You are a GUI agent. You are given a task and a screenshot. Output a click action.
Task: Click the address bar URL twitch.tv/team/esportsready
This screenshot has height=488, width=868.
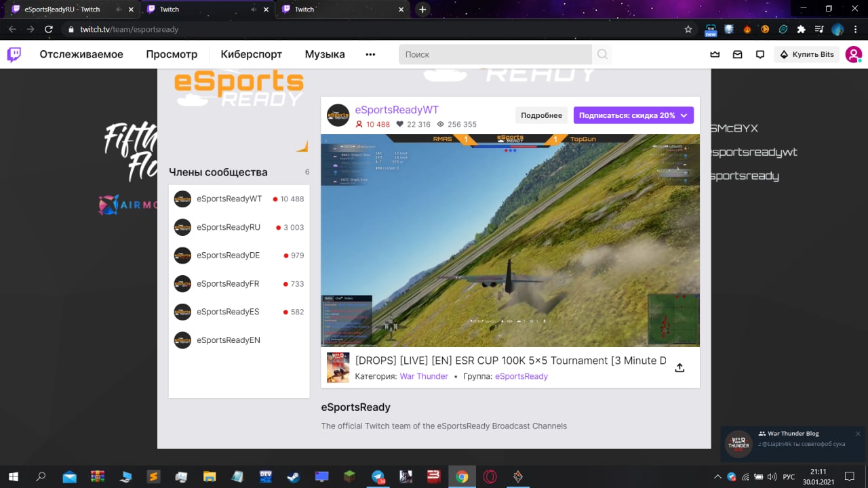pos(129,29)
